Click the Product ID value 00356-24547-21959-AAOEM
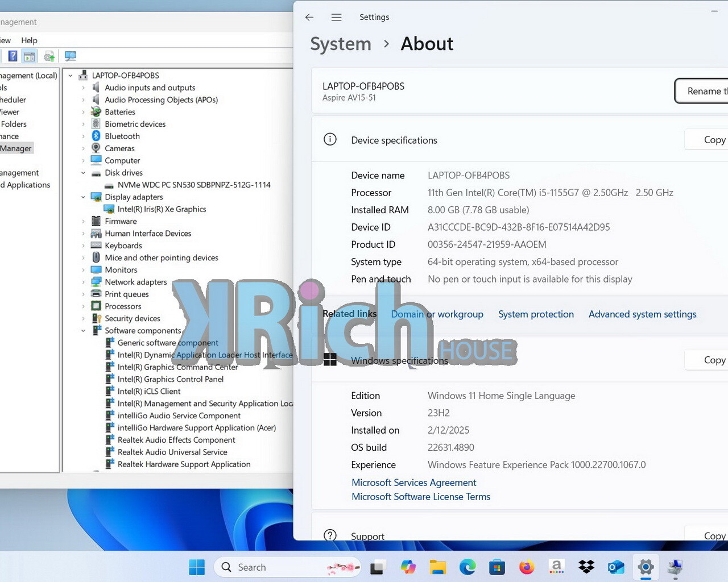The height and width of the screenshot is (582, 728). coord(487,244)
